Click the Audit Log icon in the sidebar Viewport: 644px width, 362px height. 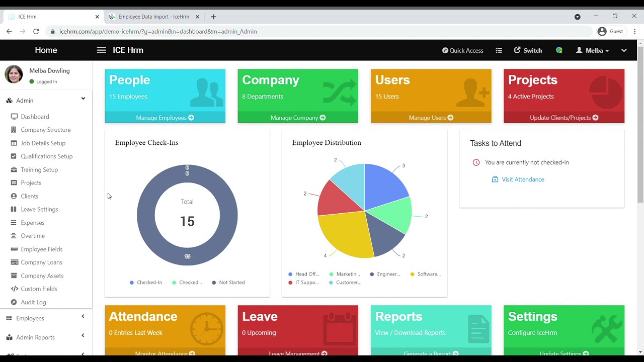[14, 302]
